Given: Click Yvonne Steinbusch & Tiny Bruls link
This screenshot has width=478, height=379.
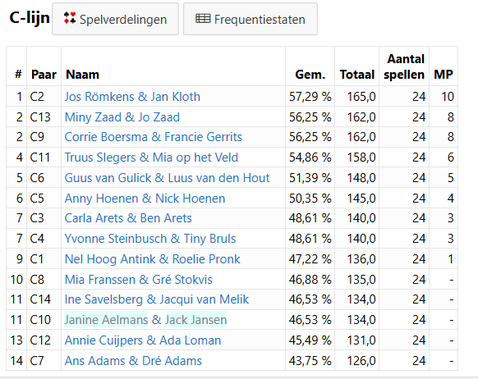Looking at the screenshot, I should click(x=150, y=239).
